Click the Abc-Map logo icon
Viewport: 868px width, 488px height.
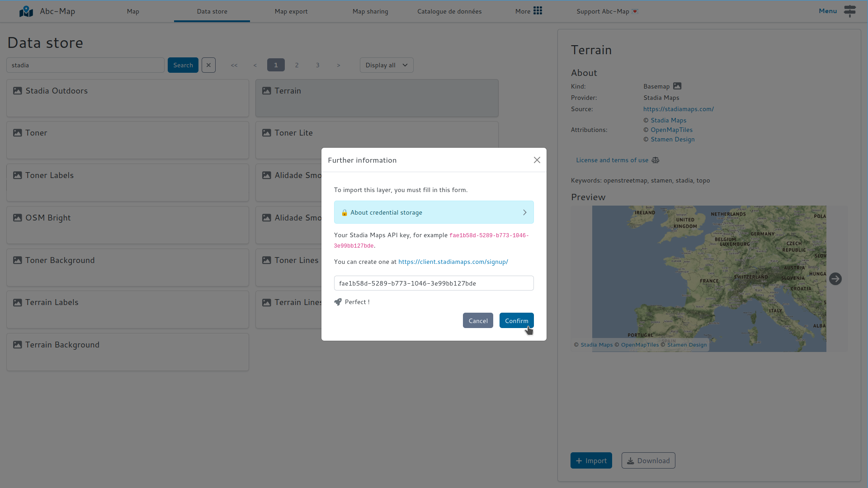click(x=26, y=11)
